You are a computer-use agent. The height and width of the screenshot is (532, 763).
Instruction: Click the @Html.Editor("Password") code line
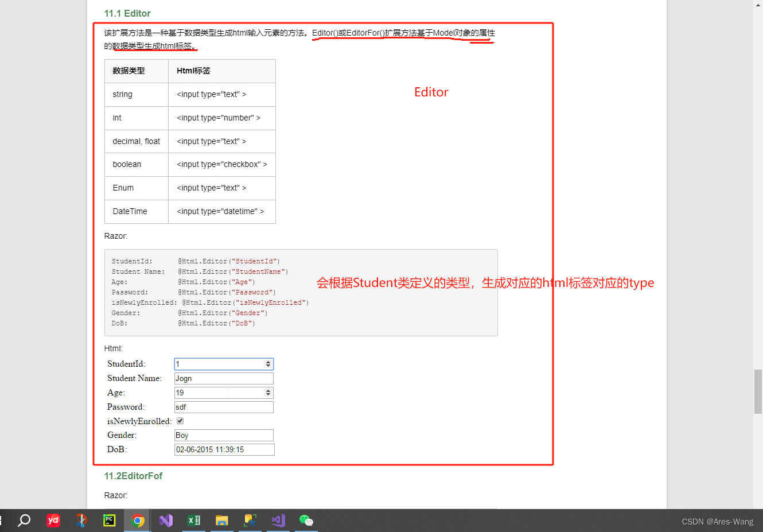[x=227, y=292]
